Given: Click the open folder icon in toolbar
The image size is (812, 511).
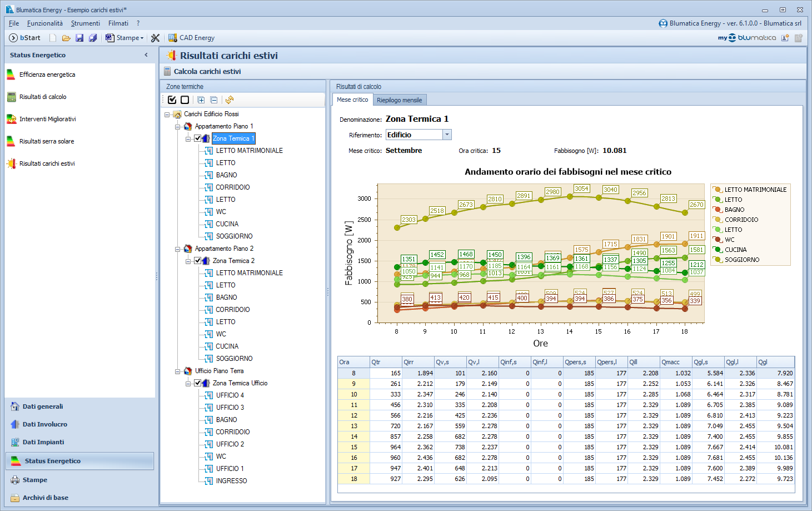Looking at the screenshot, I should click(x=66, y=38).
